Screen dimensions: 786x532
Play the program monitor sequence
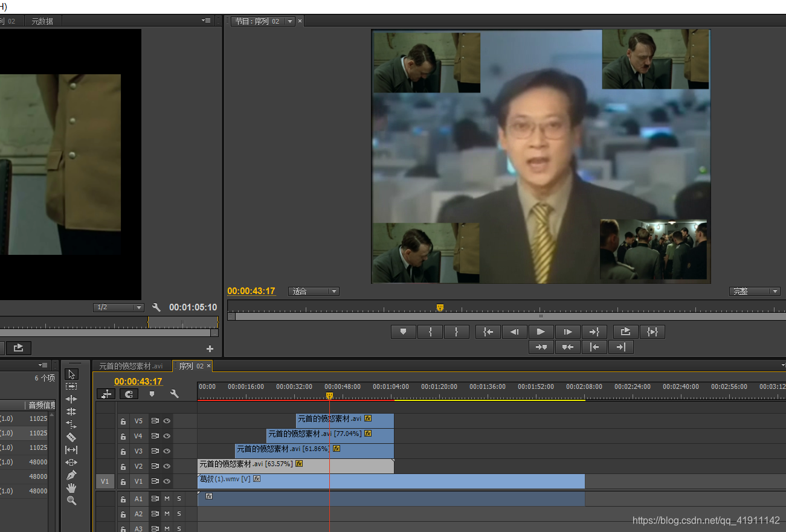point(541,332)
